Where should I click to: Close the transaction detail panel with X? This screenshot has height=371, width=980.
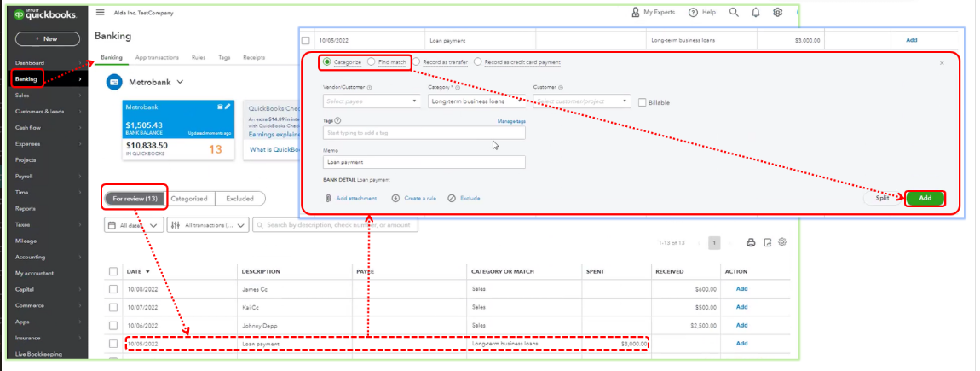point(942,62)
